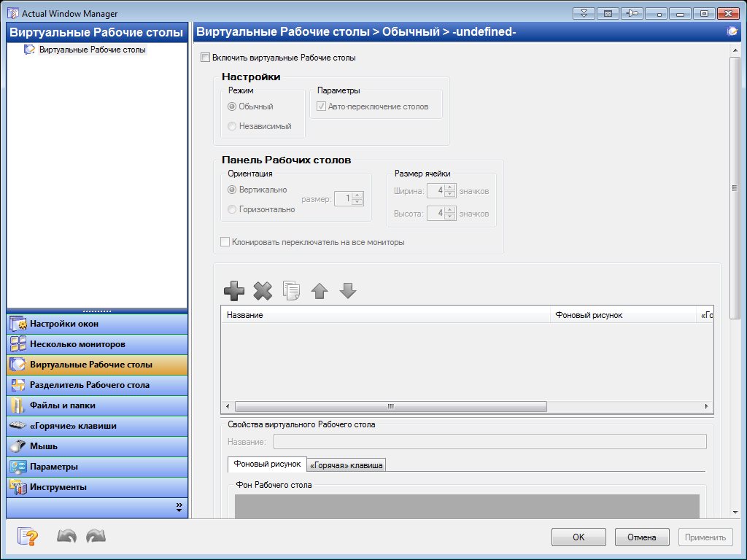Click the add desktop plus icon

point(234,291)
